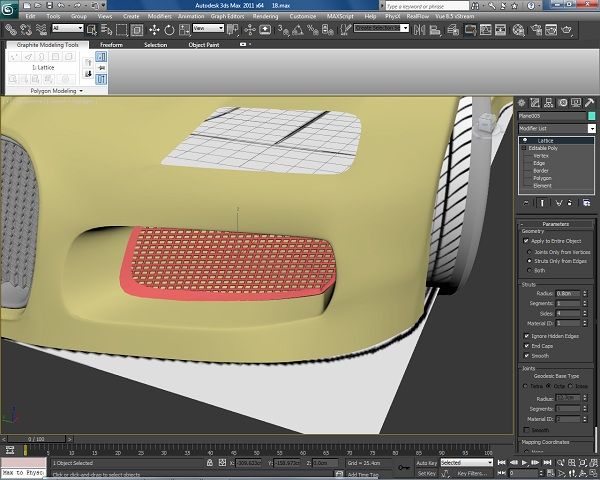Select the Move tool in main toolbar
600x480 pixels.
(154, 29)
